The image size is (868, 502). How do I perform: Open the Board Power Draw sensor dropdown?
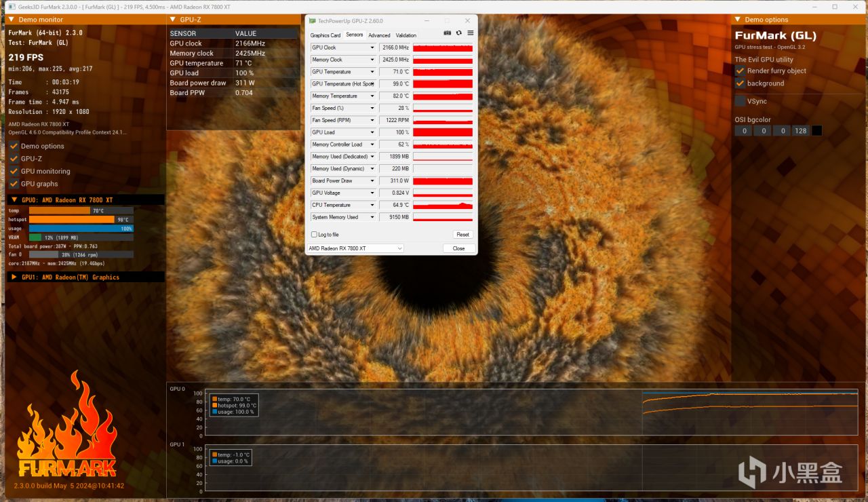click(372, 181)
